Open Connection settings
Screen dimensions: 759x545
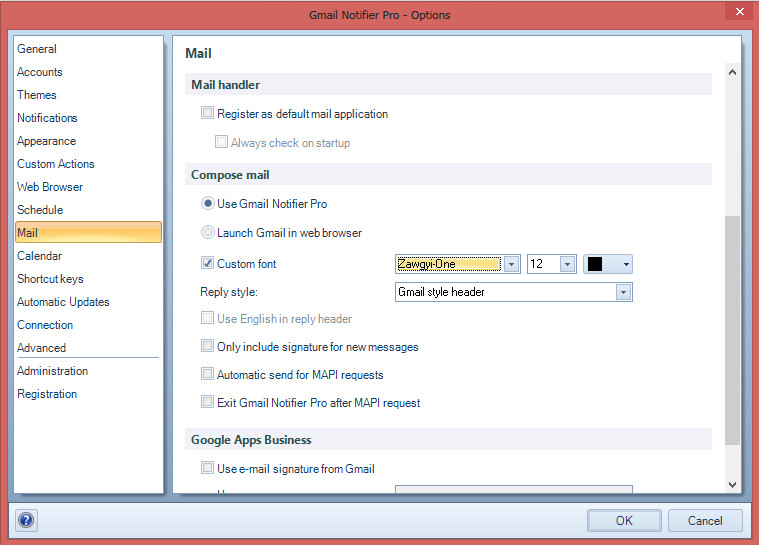(45, 325)
